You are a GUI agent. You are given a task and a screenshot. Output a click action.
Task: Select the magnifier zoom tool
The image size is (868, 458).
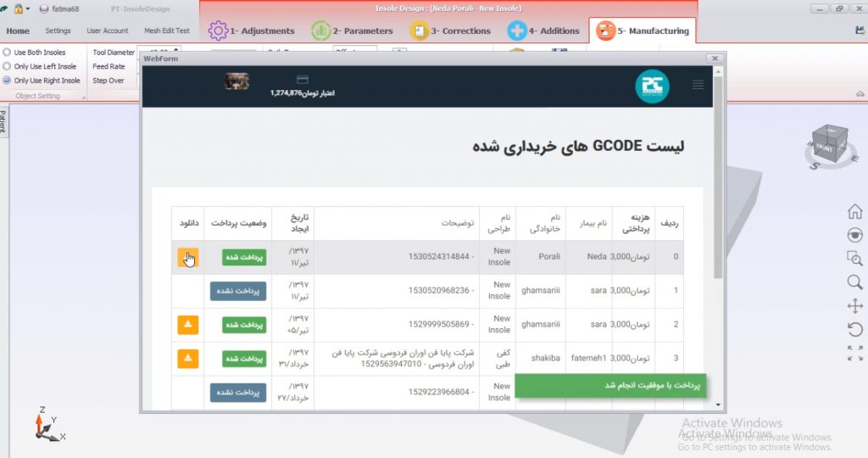coord(854,282)
